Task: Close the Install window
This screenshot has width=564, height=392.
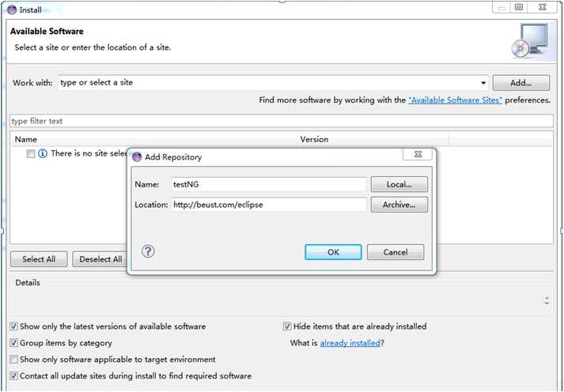Action: (543, 7)
